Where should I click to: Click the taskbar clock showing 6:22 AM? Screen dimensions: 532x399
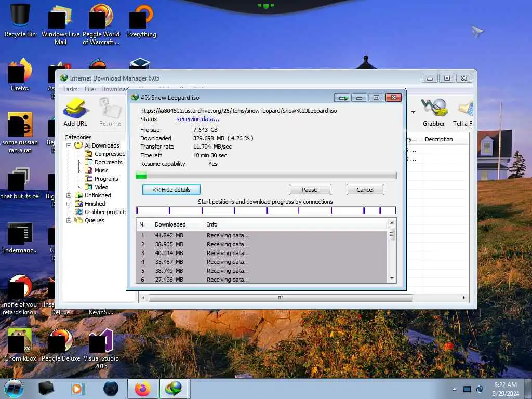(x=506, y=389)
